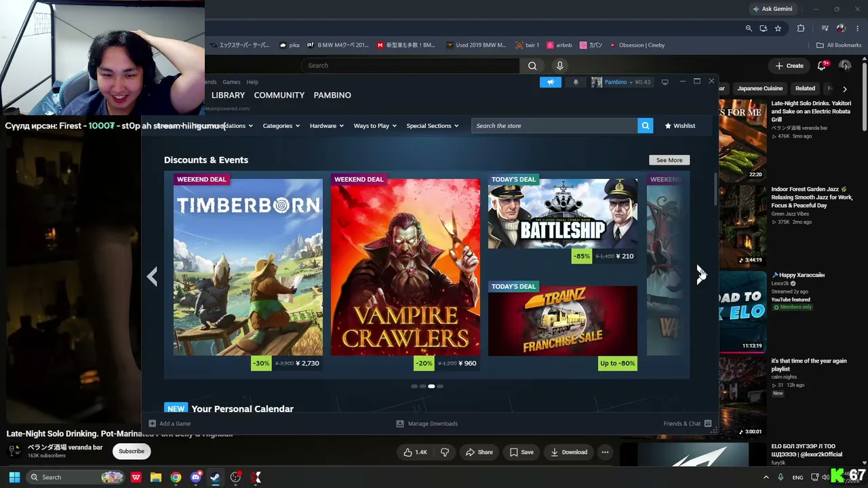Open the Chrome media control icon
This screenshot has width=868, height=488.
point(825,28)
